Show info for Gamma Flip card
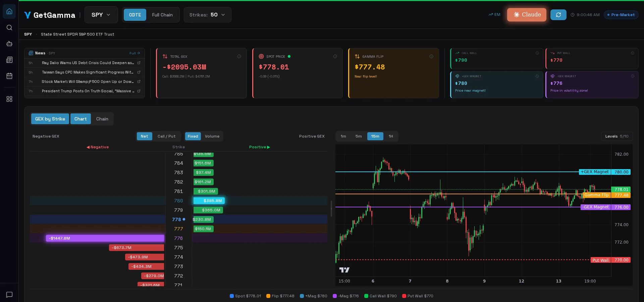Viewport: 644px width, 302px height. click(431, 56)
